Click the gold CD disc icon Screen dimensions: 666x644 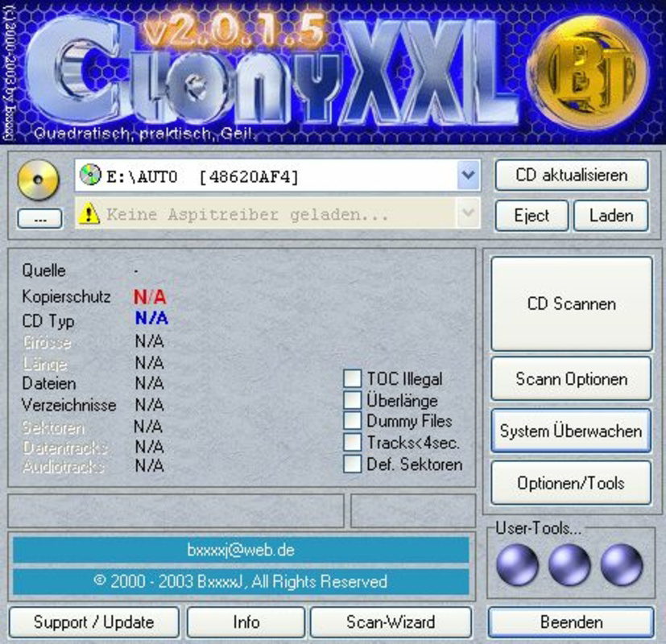tap(38, 180)
